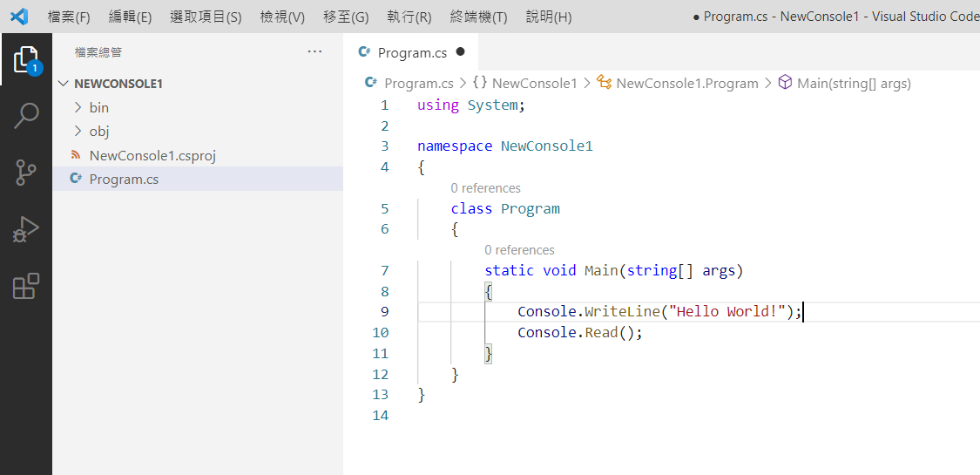The height and width of the screenshot is (475, 980).
Task: Click NewConsole1.Program breadcrumb
Action: click(687, 83)
